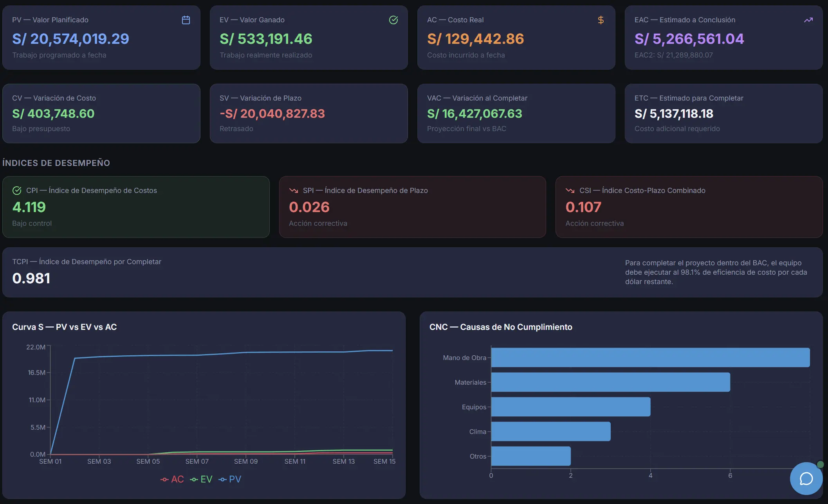The image size is (828, 504).
Task: Click the 'Trabajo realmente realizado' subtitle
Action: point(266,55)
